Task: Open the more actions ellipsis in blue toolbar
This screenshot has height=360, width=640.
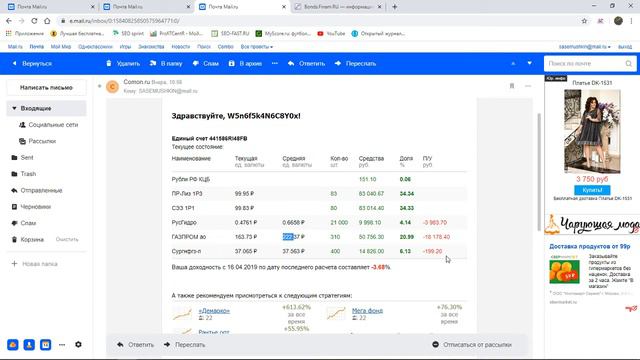Action: click(275, 63)
